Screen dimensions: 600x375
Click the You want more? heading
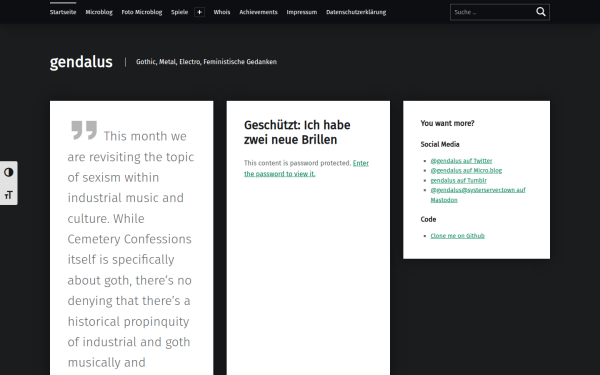click(447, 123)
